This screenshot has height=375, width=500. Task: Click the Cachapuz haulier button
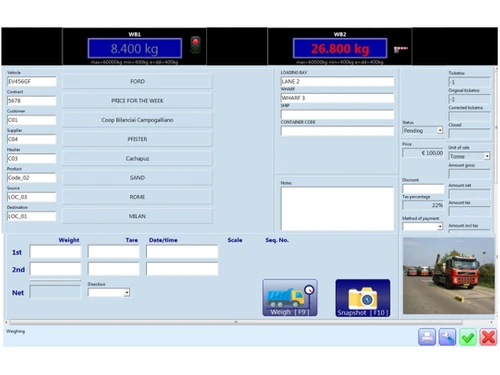[x=137, y=158]
